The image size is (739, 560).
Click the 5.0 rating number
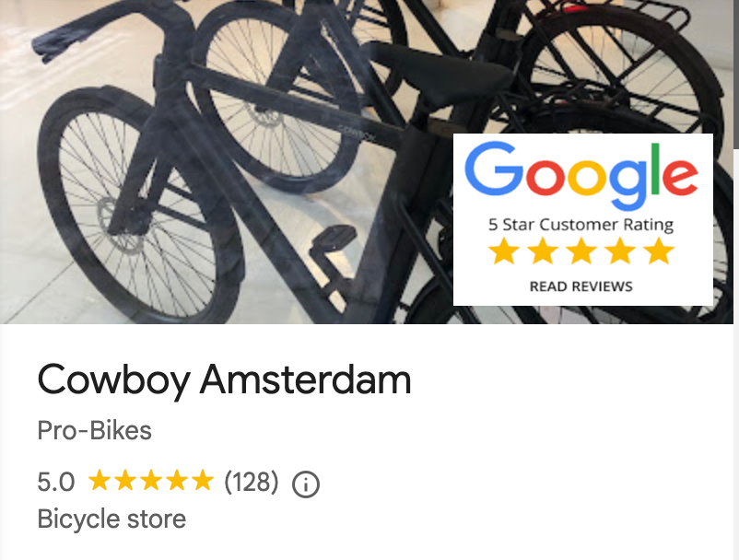(x=56, y=483)
